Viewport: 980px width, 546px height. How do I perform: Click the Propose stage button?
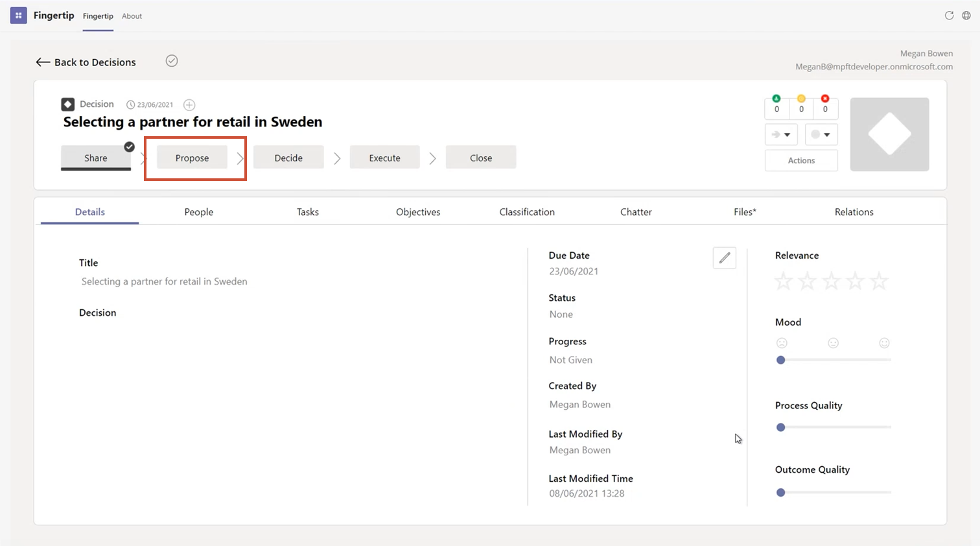click(192, 158)
